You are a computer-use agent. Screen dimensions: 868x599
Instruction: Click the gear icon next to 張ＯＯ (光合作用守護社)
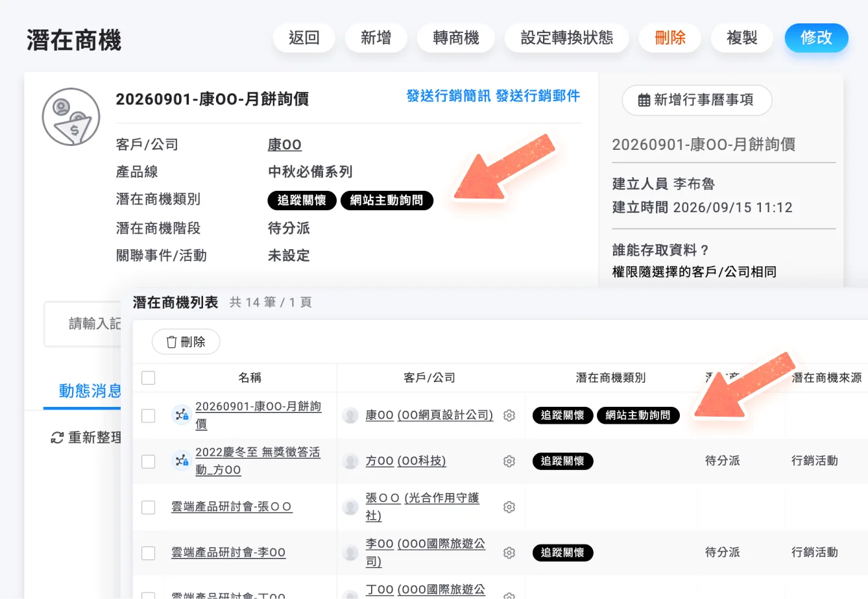[509, 507]
